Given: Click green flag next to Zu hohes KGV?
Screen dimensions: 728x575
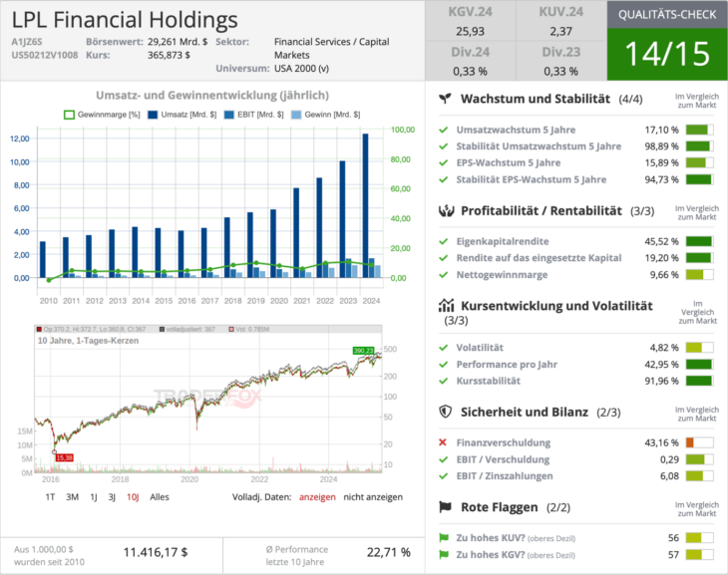Looking at the screenshot, I should coord(444,554).
